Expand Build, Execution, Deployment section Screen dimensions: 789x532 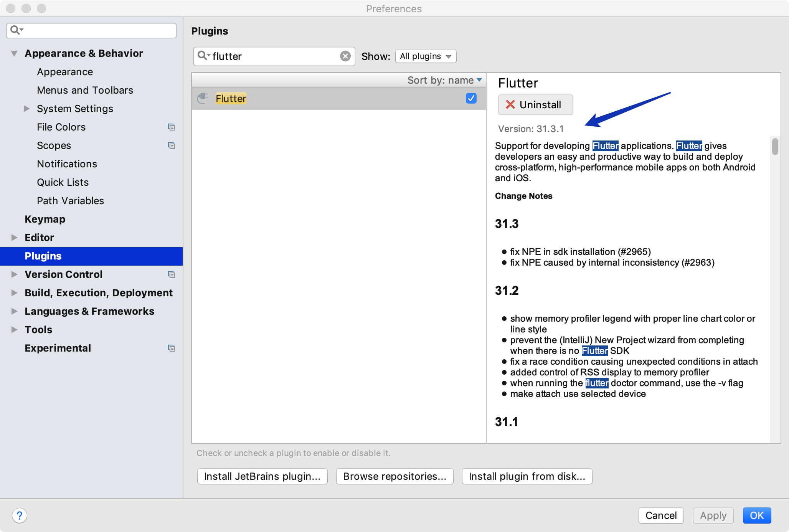pos(14,293)
